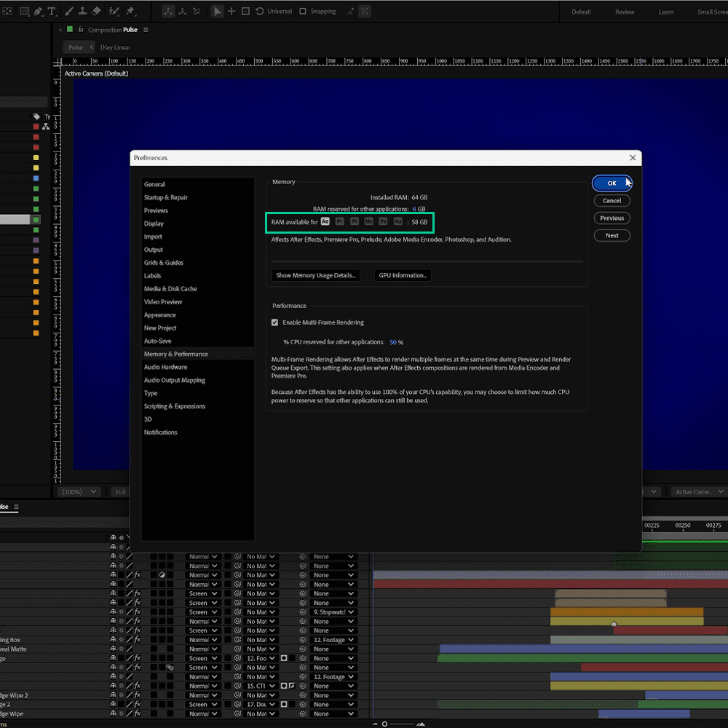Select the Eraser tool
This screenshot has width=728, height=728.
(x=97, y=11)
